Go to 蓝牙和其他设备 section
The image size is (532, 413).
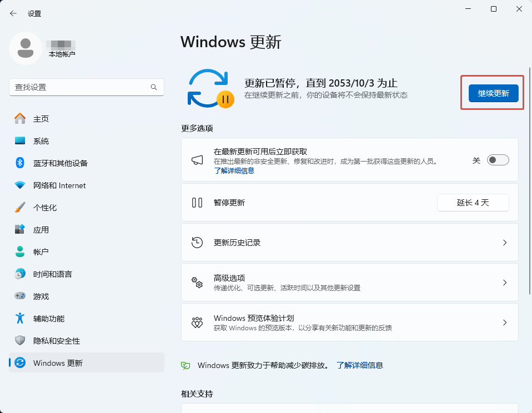coord(87,163)
